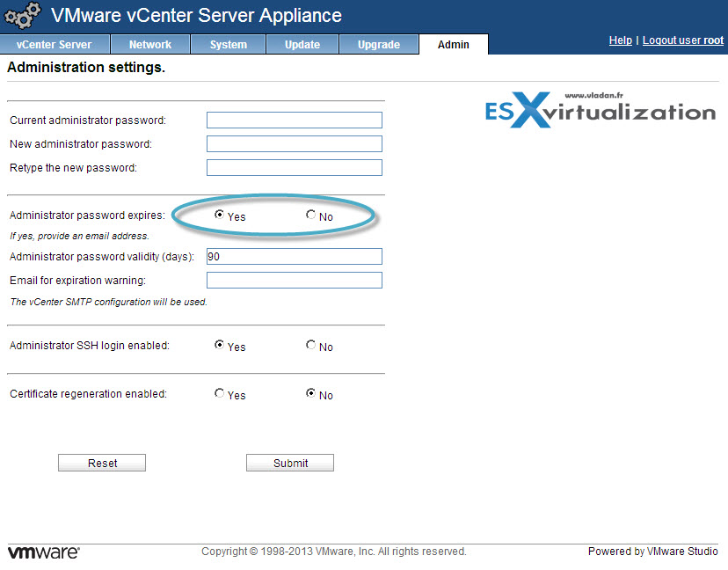Click the Admin tab

[x=453, y=45]
